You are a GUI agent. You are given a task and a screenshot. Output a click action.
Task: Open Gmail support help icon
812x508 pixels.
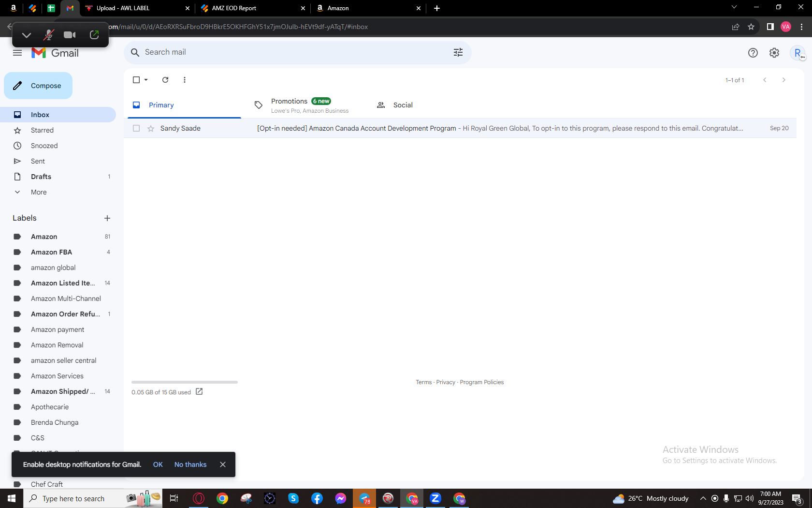point(753,53)
